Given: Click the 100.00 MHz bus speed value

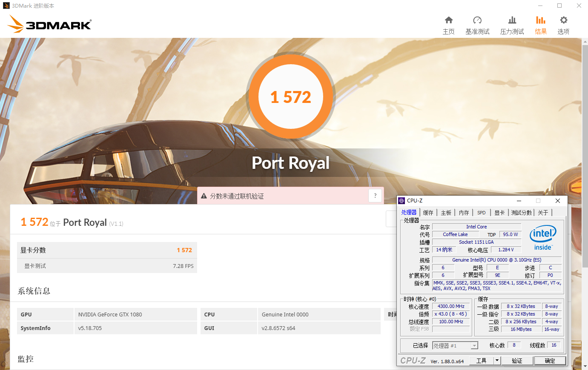Looking at the screenshot, I should (x=451, y=322).
